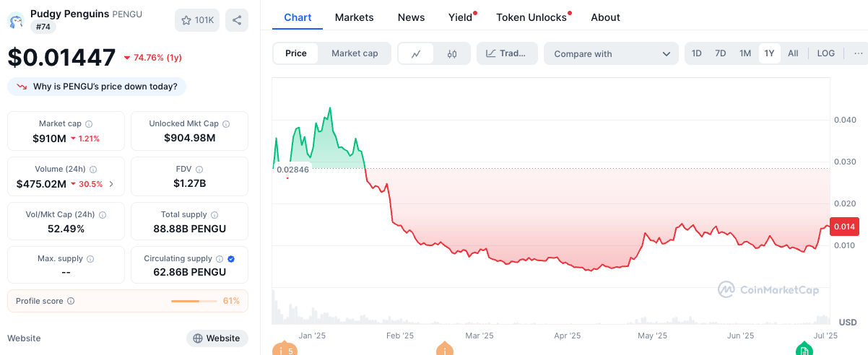The height and width of the screenshot is (355, 868).
Task: Click the star watchlist icon showing 101K
Action: tap(197, 20)
